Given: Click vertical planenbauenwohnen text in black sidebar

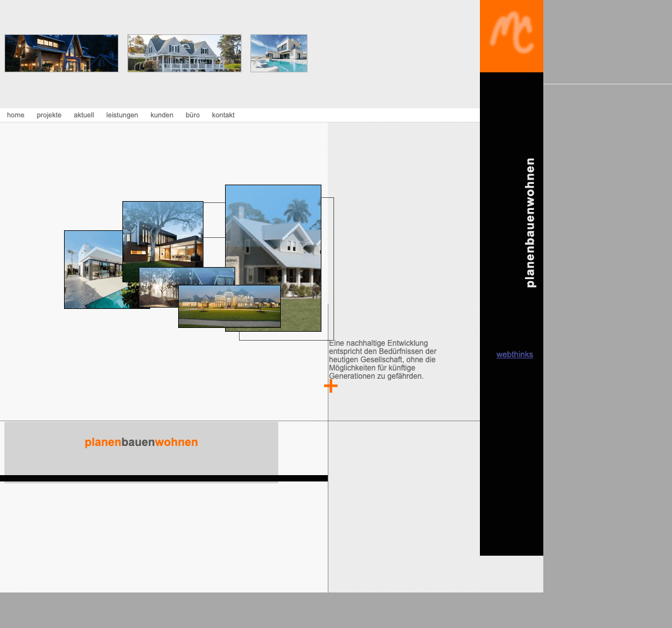Looking at the screenshot, I should point(531,222).
